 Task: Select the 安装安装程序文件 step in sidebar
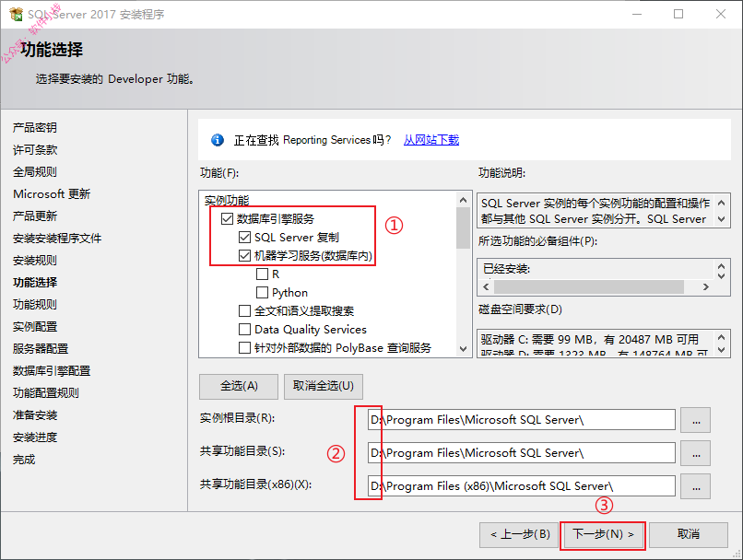click(x=57, y=239)
